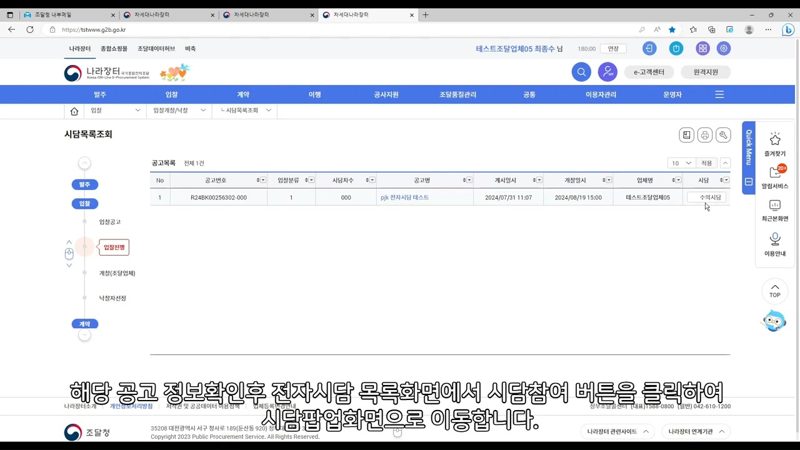Click the 조달청 footer logo

coord(87,432)
